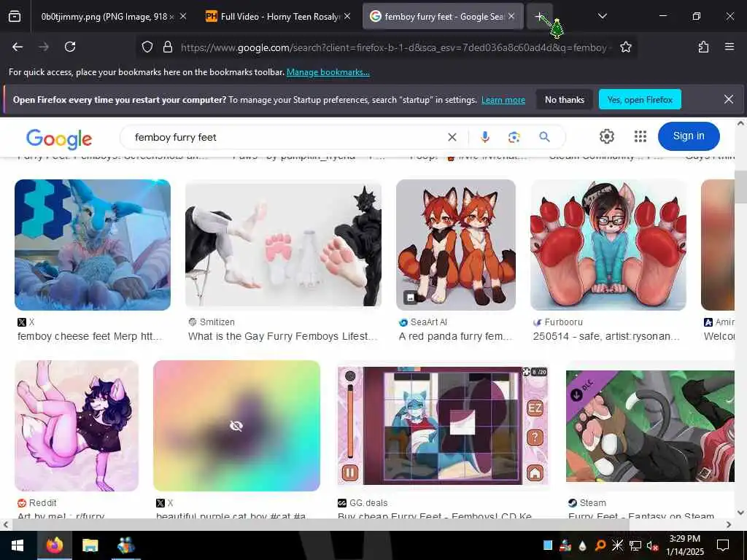Open File Explorer from taskbar
The width and height of the screenshot is (747, 560).
tap(90, 545)
